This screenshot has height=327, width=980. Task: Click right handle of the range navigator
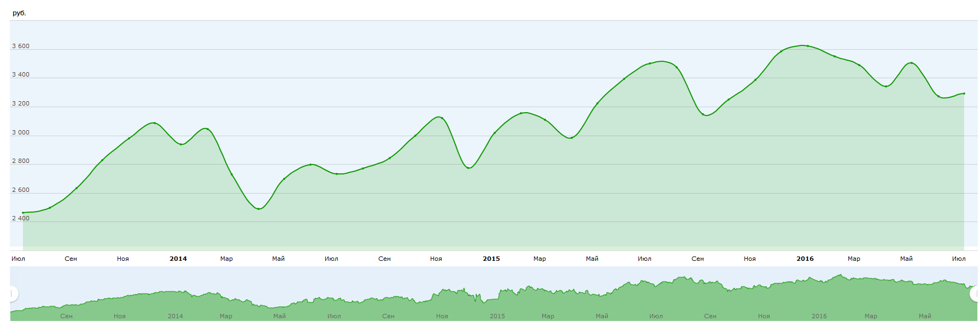coord(975,294)
